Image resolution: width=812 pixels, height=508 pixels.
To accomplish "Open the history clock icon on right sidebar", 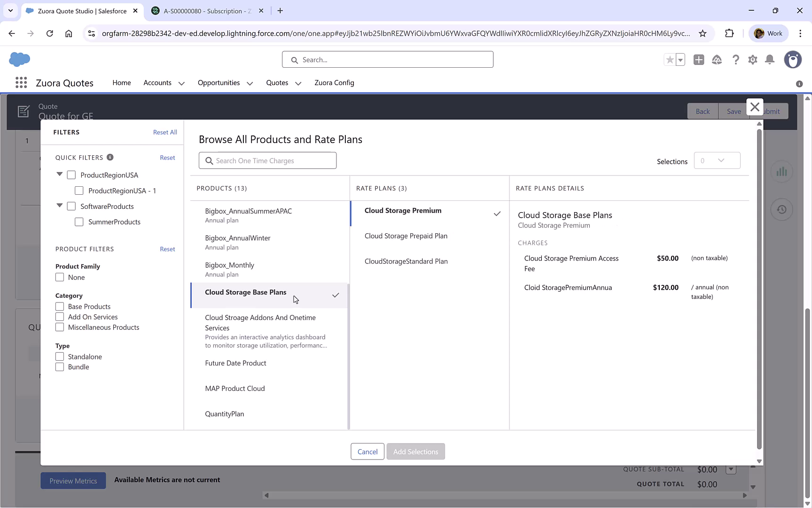I will [781, 209].
